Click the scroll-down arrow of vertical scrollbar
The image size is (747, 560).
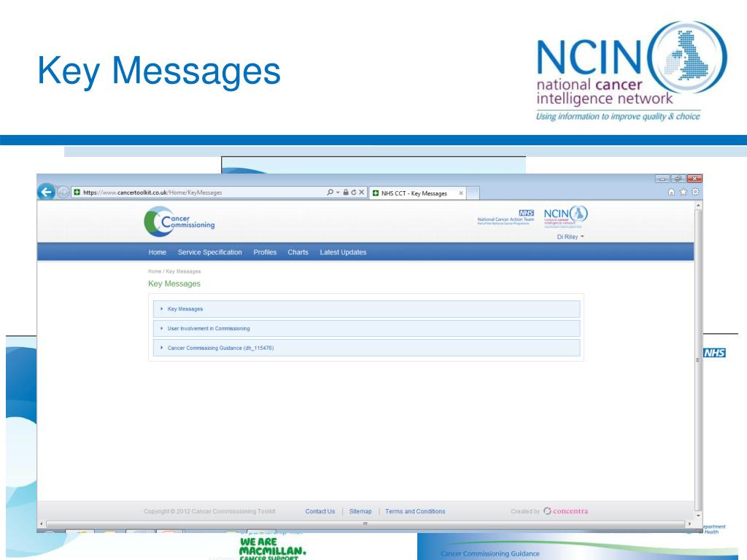click(x=698, y=516)
